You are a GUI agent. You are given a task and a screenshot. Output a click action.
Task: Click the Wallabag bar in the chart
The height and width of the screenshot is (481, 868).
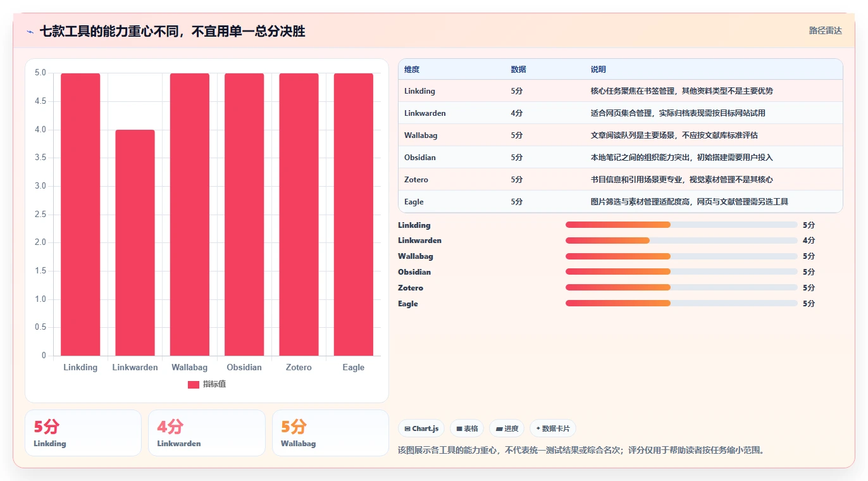pos(190,215)
